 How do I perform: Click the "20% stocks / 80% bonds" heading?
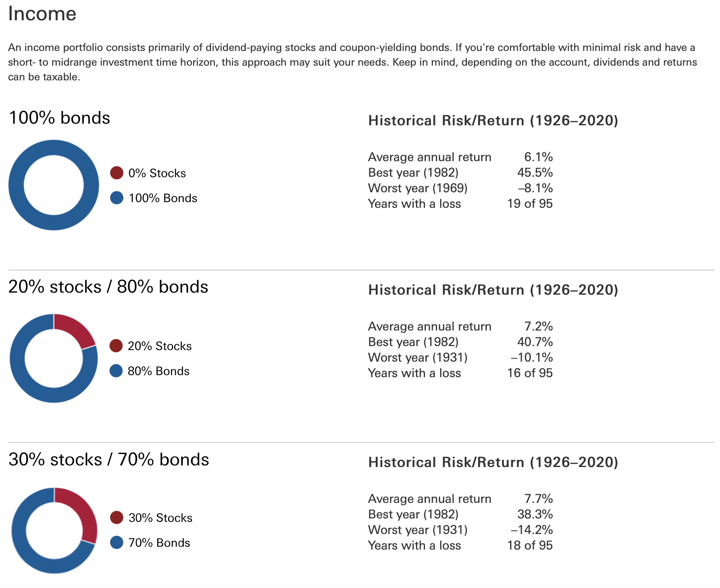108,287
